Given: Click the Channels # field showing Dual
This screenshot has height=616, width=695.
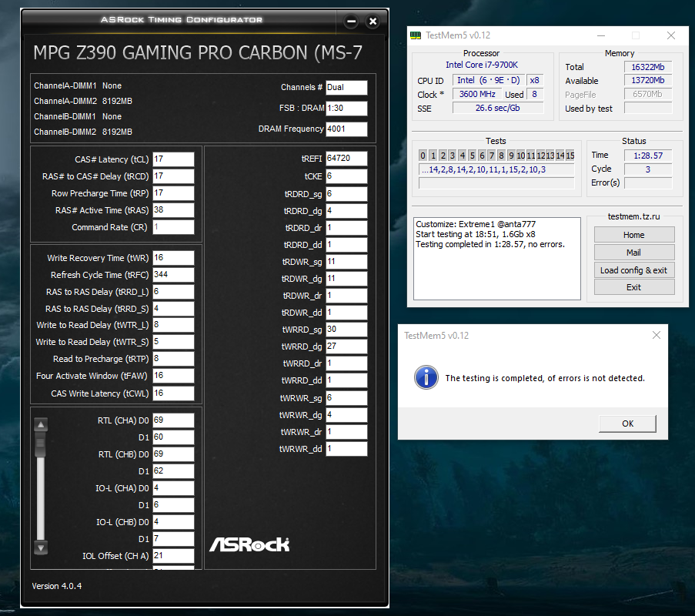Looking at the screenshot, I should pos(346,87).
